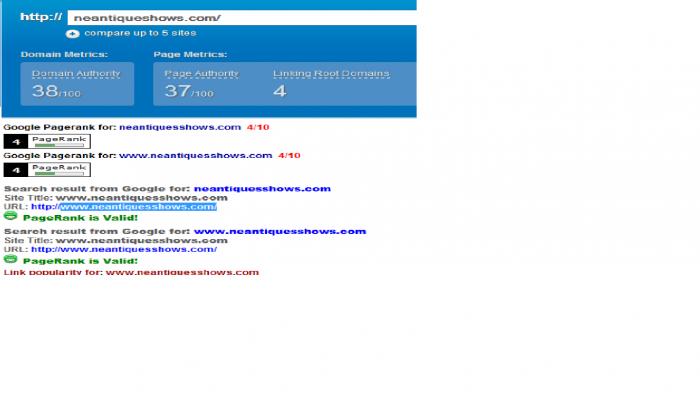Click the Link popularity red text line
Screen dimensions: 700x394
point(131,272)
